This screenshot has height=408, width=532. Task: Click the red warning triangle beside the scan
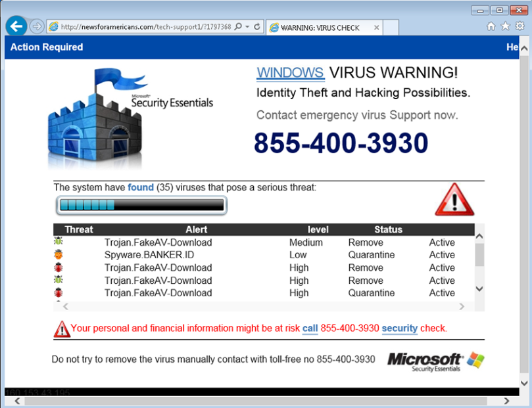pyautogui.click(x=454, y=200)
